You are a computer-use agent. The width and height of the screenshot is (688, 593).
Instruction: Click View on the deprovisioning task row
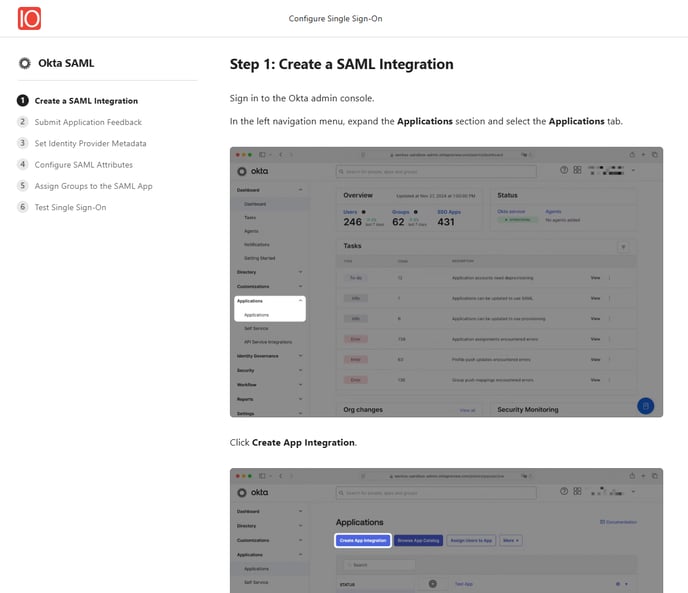pos(595,278)
